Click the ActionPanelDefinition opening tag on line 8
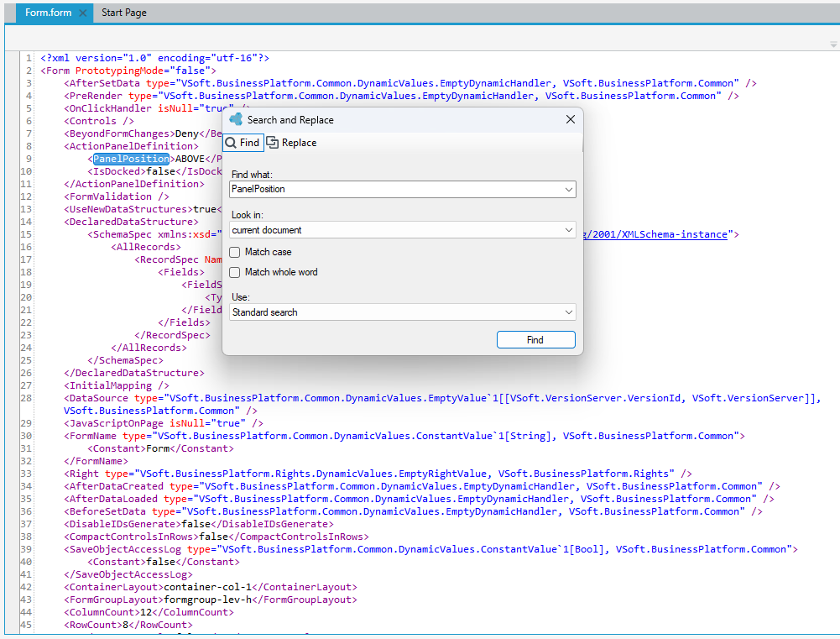Viewport: 840px width, 639px height. click(131, 146)
